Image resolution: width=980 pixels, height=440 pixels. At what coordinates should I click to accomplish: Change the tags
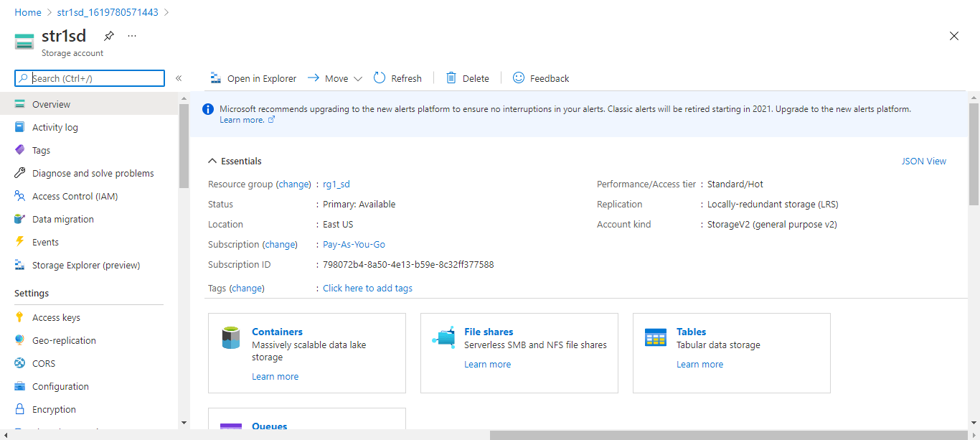click(x=247, y=289)
